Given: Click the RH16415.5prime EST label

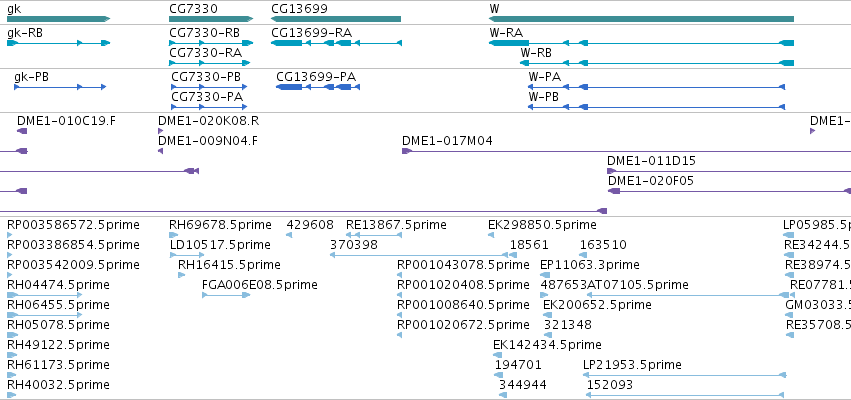Looking at the screenshot, I should click(x=229, y=265).
